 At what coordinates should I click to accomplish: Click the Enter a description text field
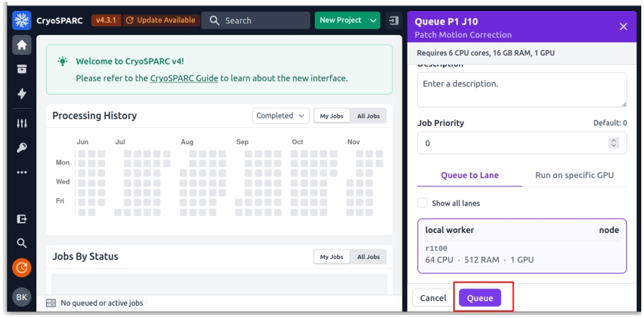coord(521,89)
